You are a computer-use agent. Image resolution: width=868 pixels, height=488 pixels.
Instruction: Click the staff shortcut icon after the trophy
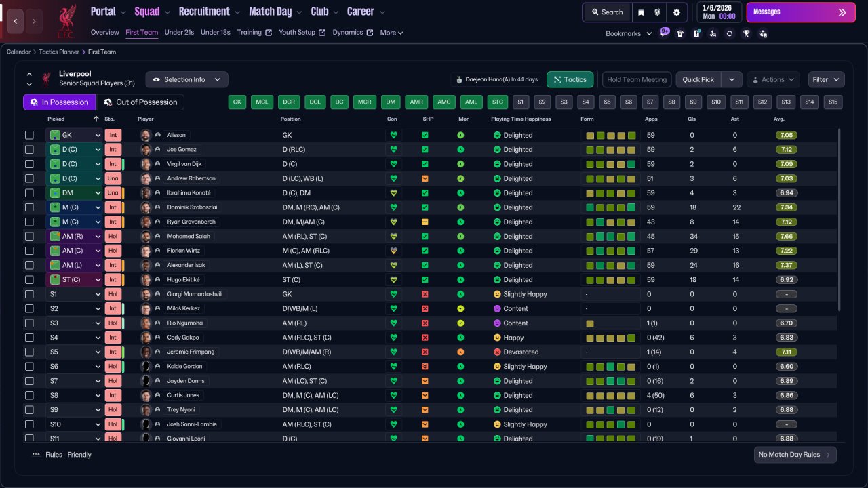coord(763,33)
